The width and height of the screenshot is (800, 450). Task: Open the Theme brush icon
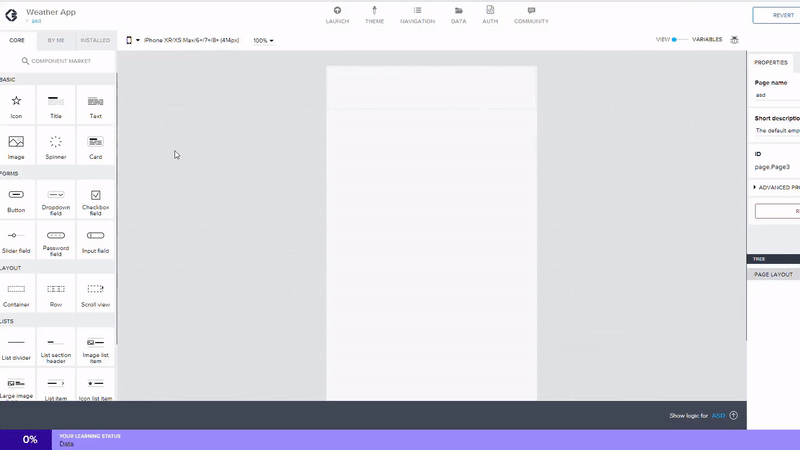(374, 11)
